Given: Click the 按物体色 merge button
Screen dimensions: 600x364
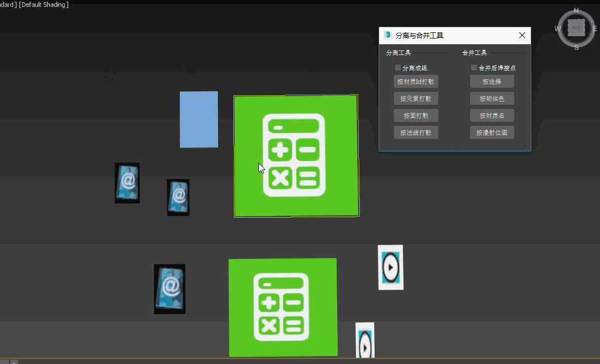Looking at the screenshot, I should click(492, 99).
